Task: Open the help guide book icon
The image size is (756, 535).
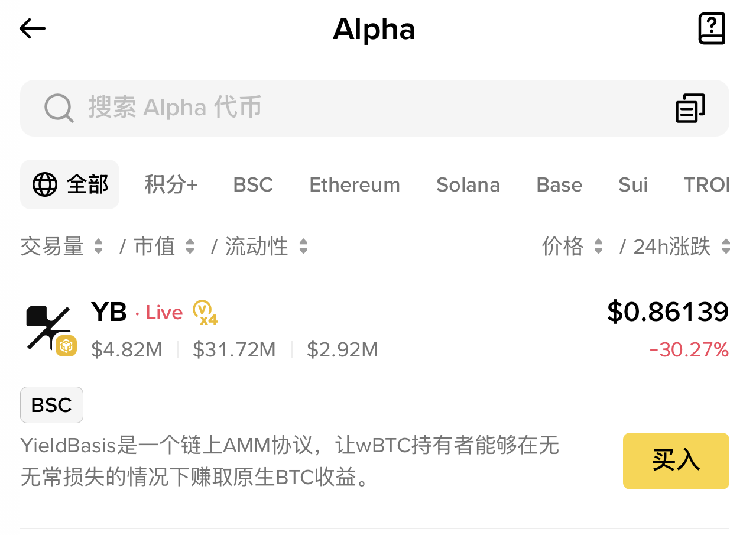Action: pos(711,28)
